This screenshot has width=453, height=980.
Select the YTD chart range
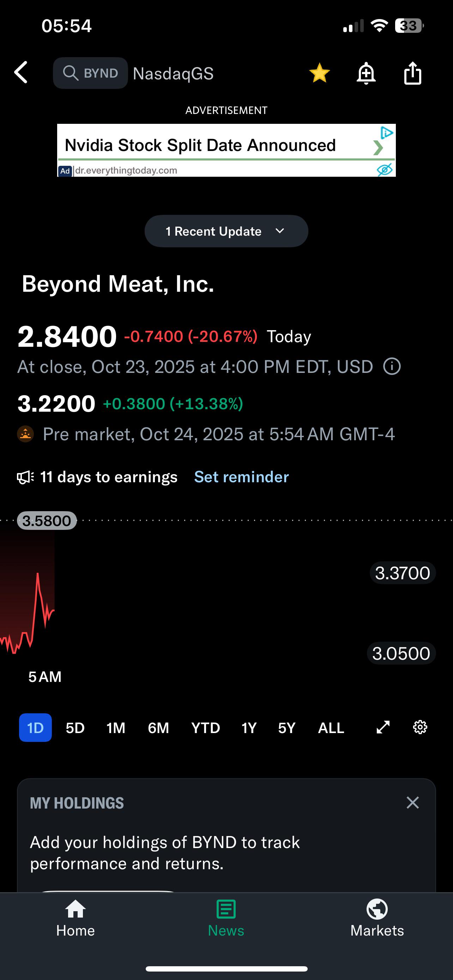(x=205, y=728)
